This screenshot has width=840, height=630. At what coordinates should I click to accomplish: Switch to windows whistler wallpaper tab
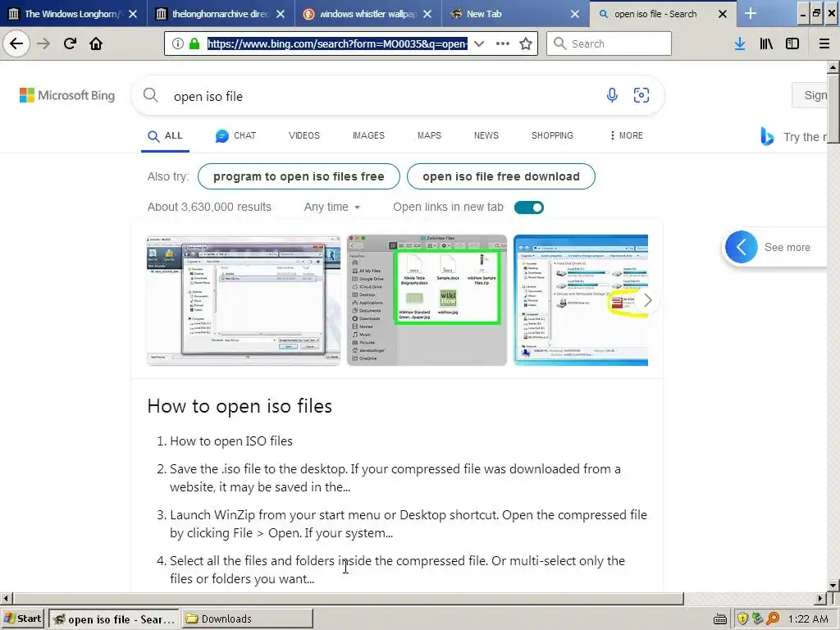click(367, 14)
